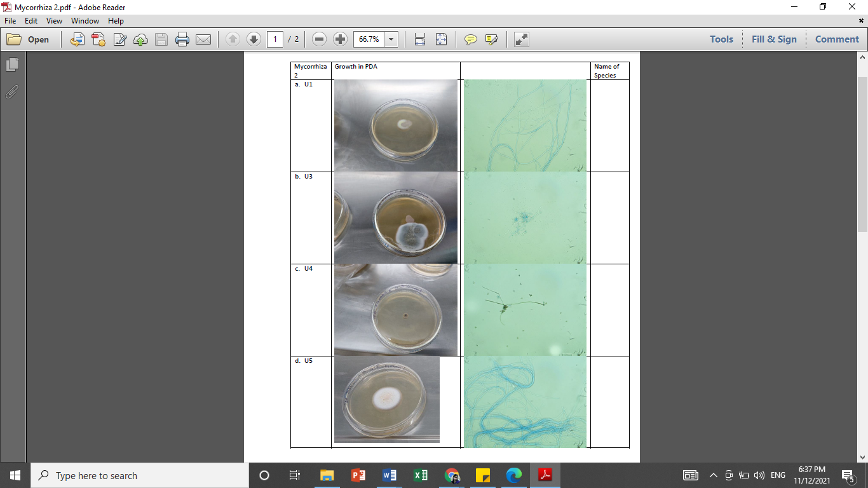The image size is (868, 488).
Task: Click the page number input field
Action: pyautogui.click(x=274, y=39)
